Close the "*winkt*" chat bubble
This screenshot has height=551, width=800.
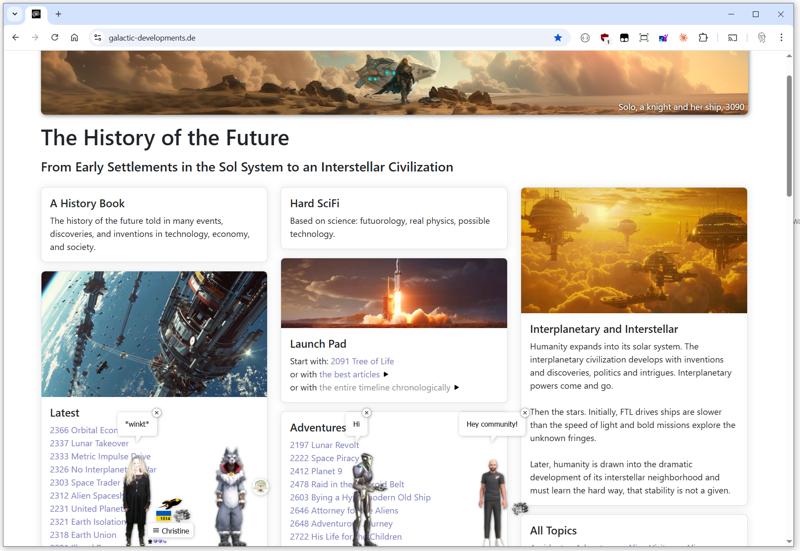[157, 413]
